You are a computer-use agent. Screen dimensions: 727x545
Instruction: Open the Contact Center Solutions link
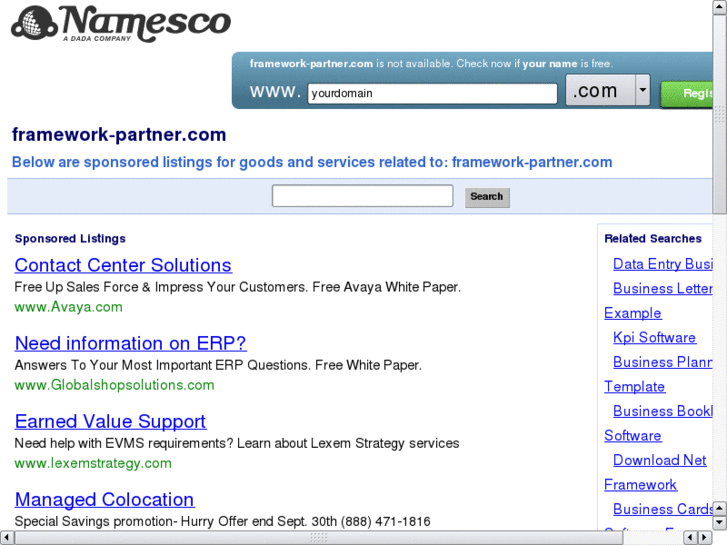click(x=123, y=265)
